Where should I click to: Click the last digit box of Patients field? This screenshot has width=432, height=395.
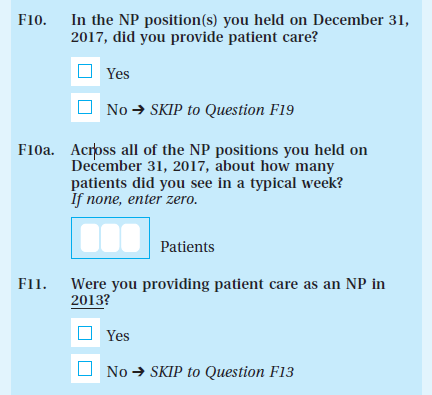click(130, 238)
